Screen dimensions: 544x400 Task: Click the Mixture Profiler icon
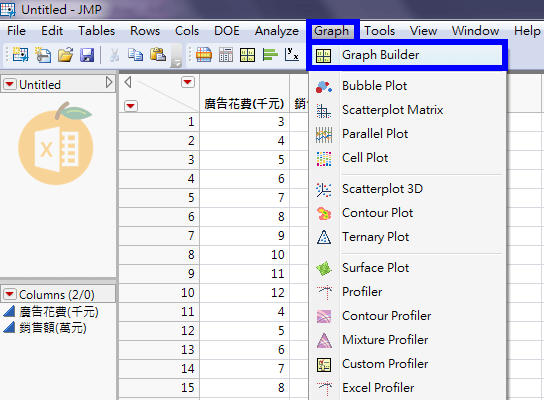[x=324, y=340]
